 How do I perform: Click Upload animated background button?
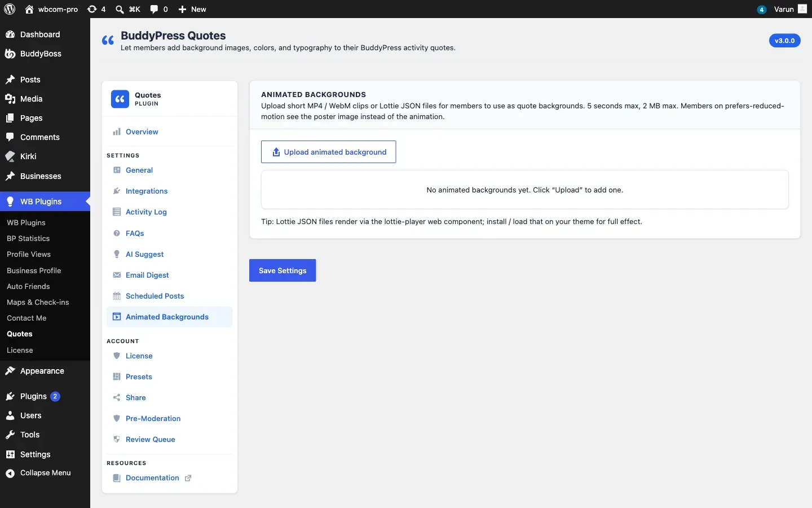tap(328, 152)
